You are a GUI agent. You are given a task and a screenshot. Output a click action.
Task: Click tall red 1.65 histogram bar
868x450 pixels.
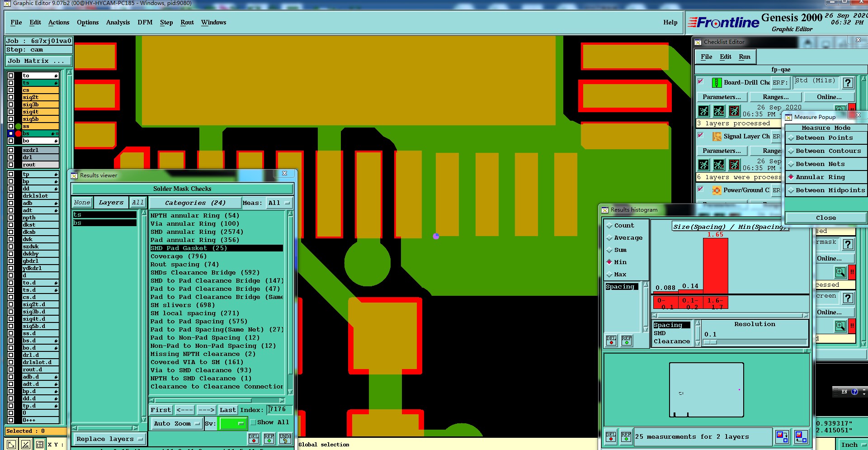pos(715,265)
